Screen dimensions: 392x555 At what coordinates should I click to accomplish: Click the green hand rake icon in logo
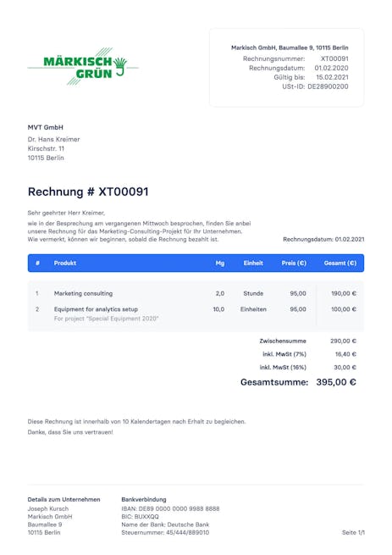[120, 66]
